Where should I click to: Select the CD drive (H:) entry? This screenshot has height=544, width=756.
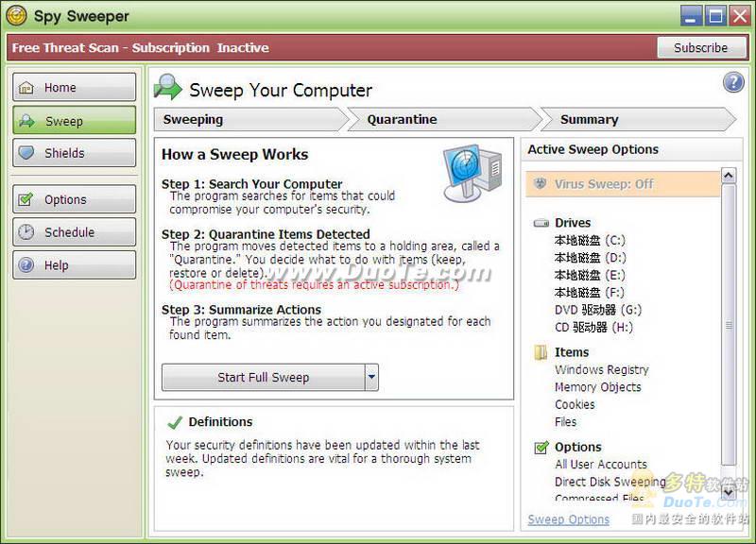click(x=594, y=327)
